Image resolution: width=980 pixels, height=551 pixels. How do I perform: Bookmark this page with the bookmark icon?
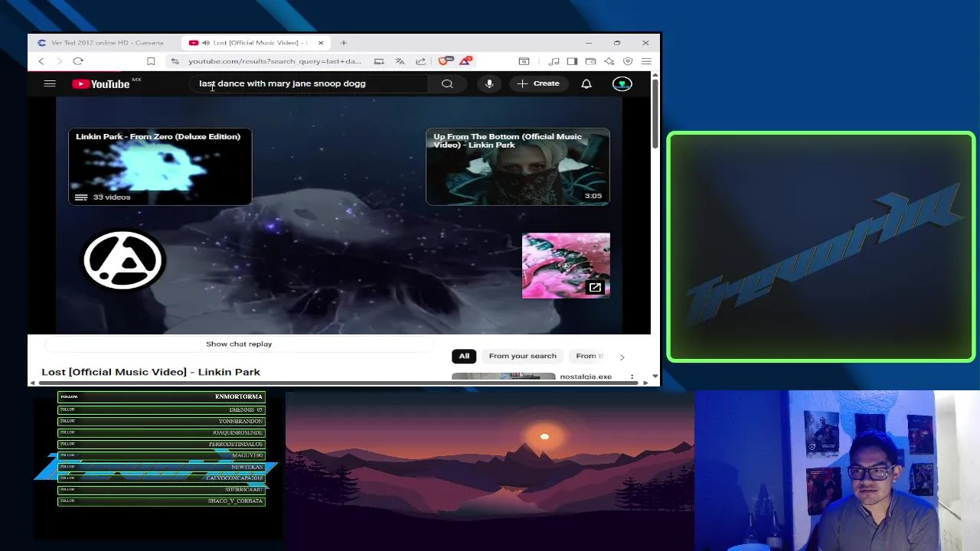pos(151,61)
